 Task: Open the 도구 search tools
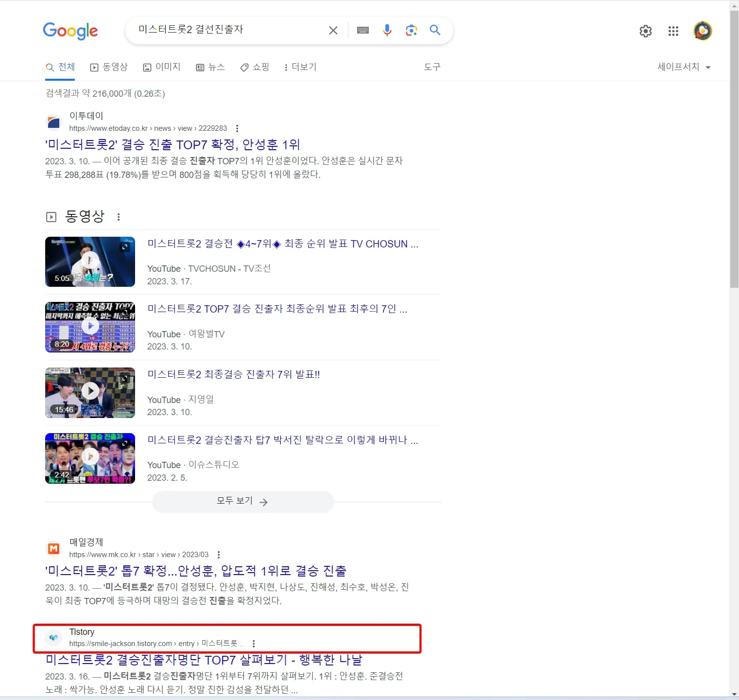click(x=432, y=67)
